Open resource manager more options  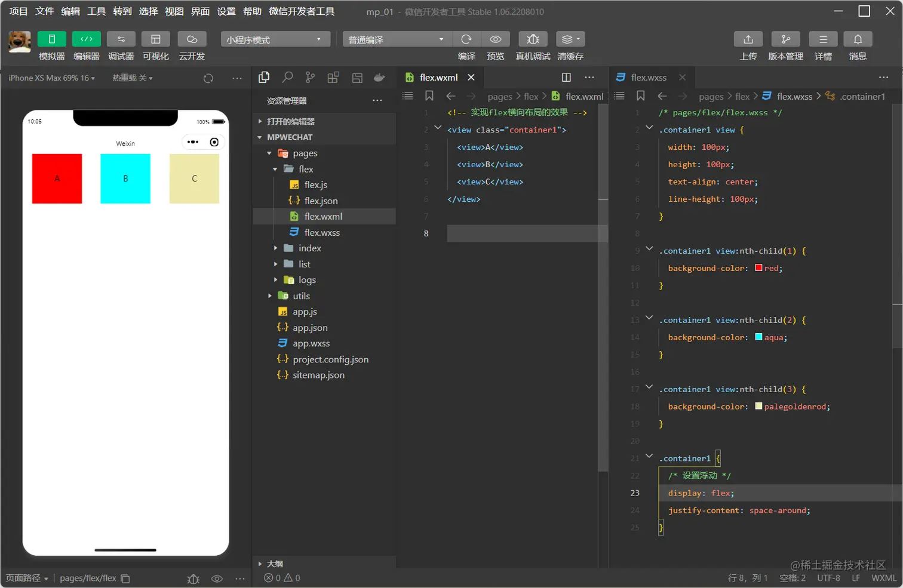pyautogui.click(x=377, y=100)
